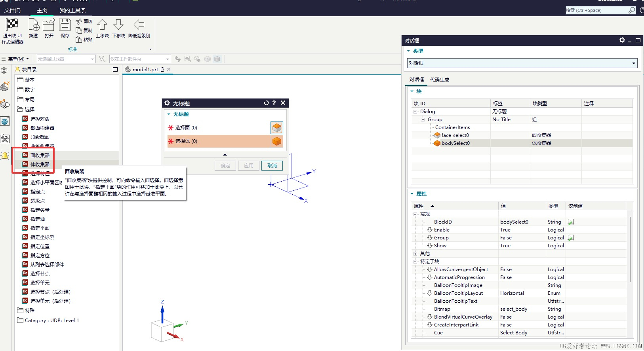Screen dimensions: 644x351
Task: Click the 确定 button in the dialog
Action: tap(225, 166)
